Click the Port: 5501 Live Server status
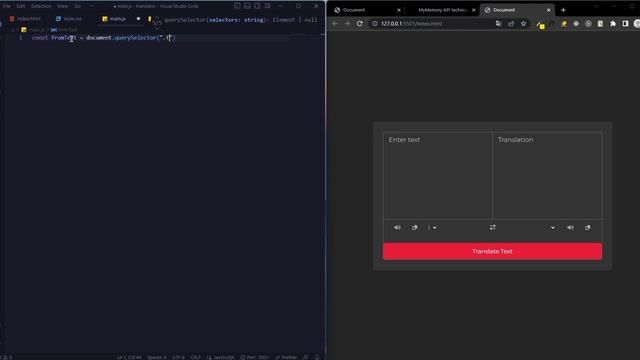 255,357
